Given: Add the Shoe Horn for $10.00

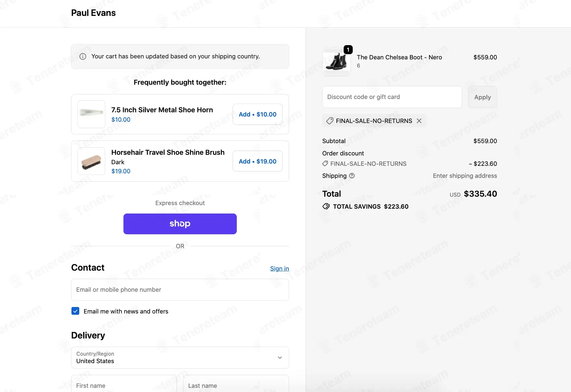Looking at the screenshot, I should [257, 114].
